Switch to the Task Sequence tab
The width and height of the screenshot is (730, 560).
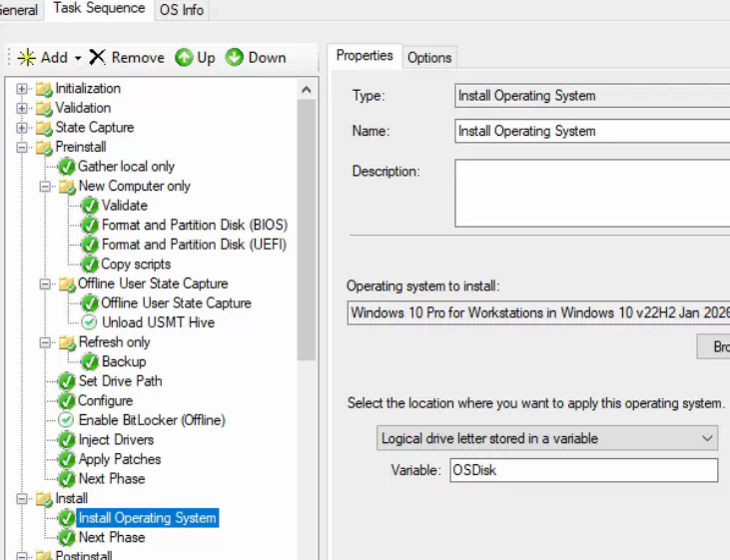click(x=99, y=8)
